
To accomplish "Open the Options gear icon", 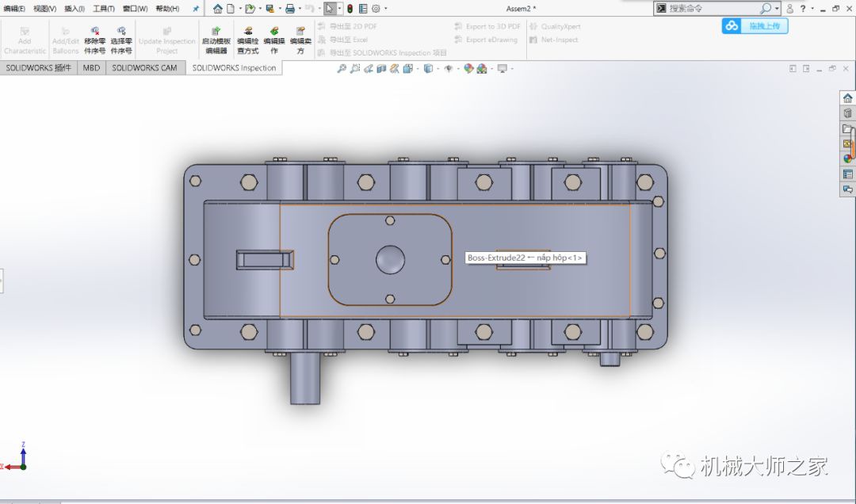I will click(376, 9).
